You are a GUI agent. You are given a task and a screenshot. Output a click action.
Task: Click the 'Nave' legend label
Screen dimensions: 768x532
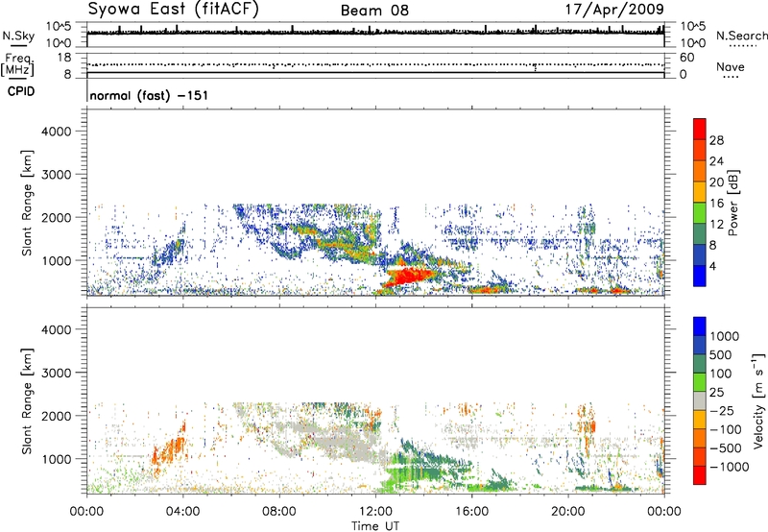[x=730, y=66]
